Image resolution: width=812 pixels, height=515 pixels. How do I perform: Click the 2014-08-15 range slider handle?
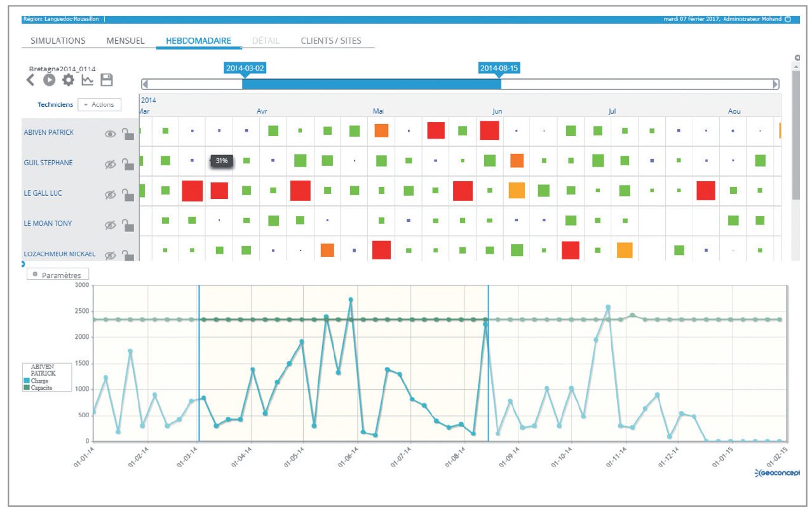[x=499, y=69]
